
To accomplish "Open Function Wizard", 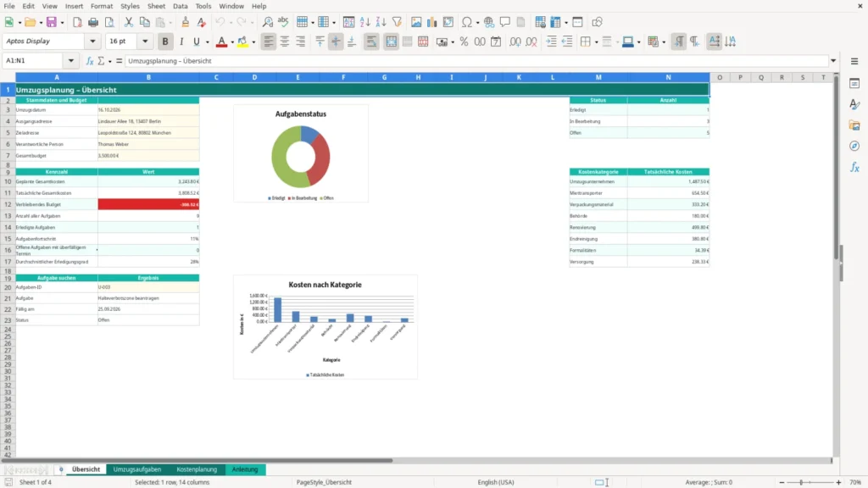I will click(x=90, y=61).
